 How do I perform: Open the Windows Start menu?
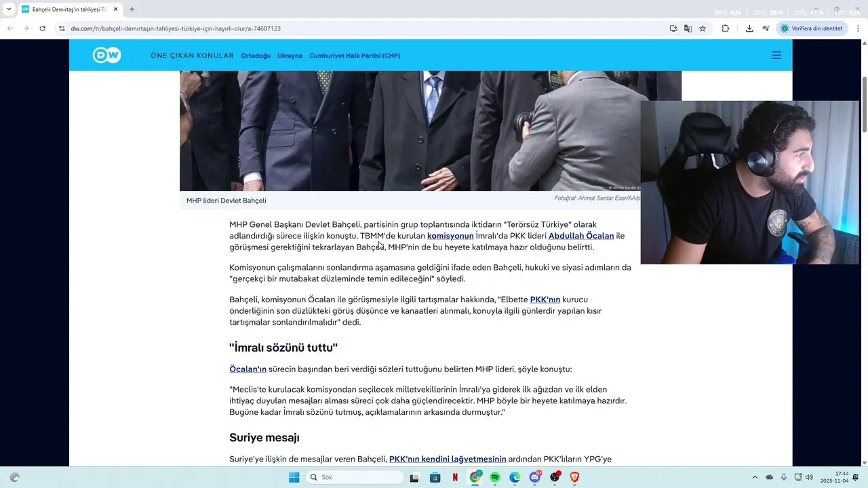[294, 477]
